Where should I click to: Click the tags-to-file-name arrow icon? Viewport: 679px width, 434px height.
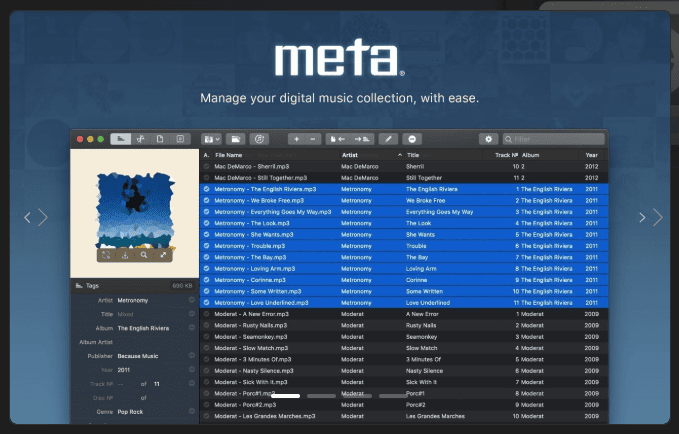pos(338,139)
